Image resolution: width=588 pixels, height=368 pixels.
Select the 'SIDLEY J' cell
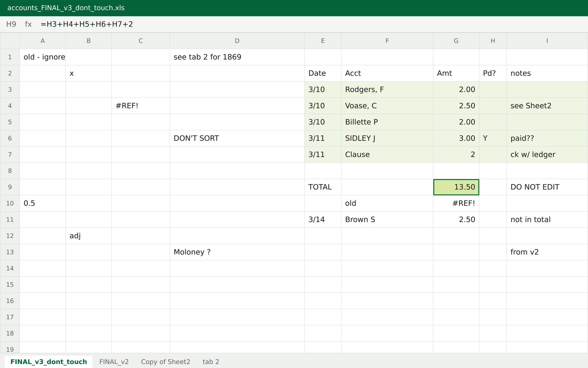pyautogui.click(x=387, y=138)
